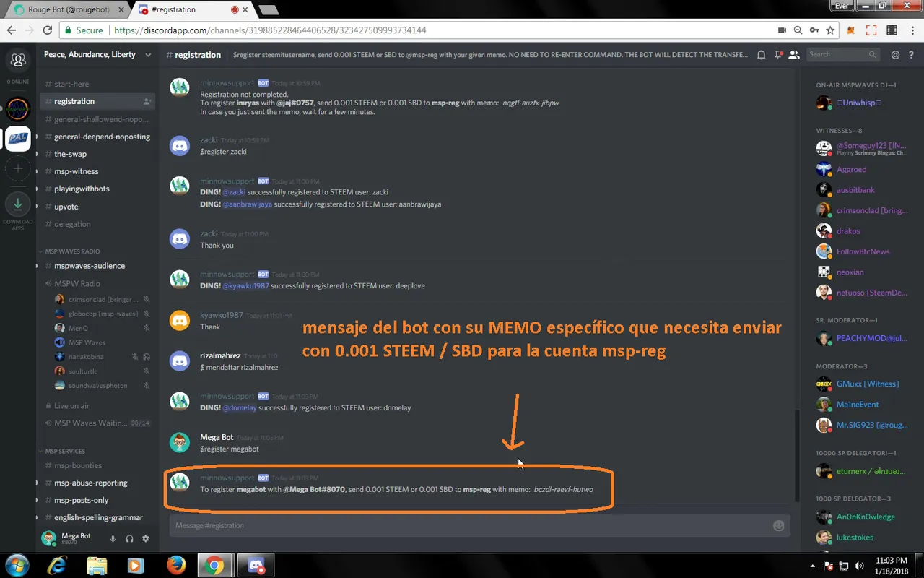Open Chrome three-dot menu
Screen dimensions: 924x578
point(911,30)
